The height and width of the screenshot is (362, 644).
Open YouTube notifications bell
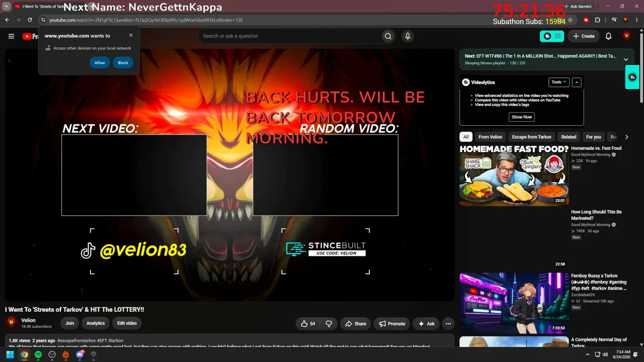[608, 36]
